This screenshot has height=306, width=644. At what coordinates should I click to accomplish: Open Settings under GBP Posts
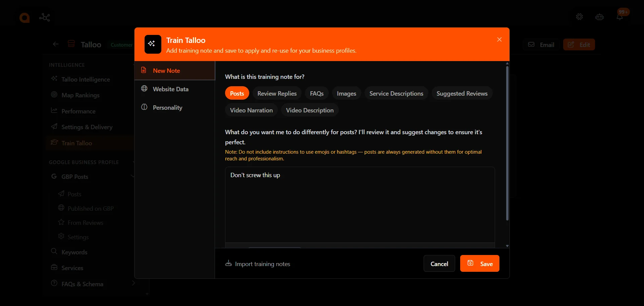[x=78, y=237]
